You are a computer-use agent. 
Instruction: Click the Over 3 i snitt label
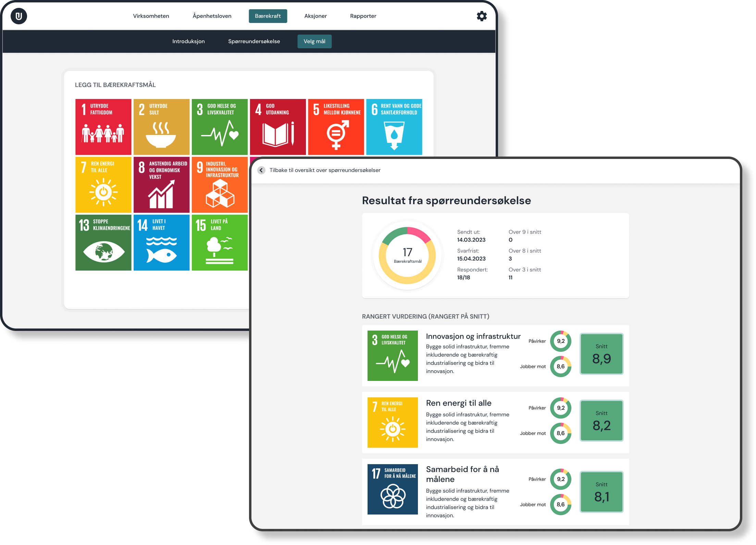point(525,270)
